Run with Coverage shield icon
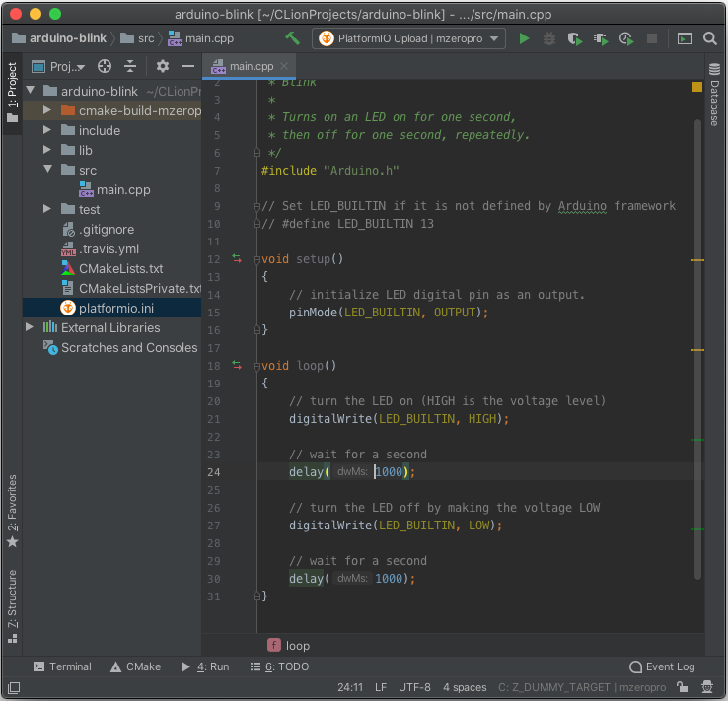Viewport: 728px width, 701px height. point(575,38)
